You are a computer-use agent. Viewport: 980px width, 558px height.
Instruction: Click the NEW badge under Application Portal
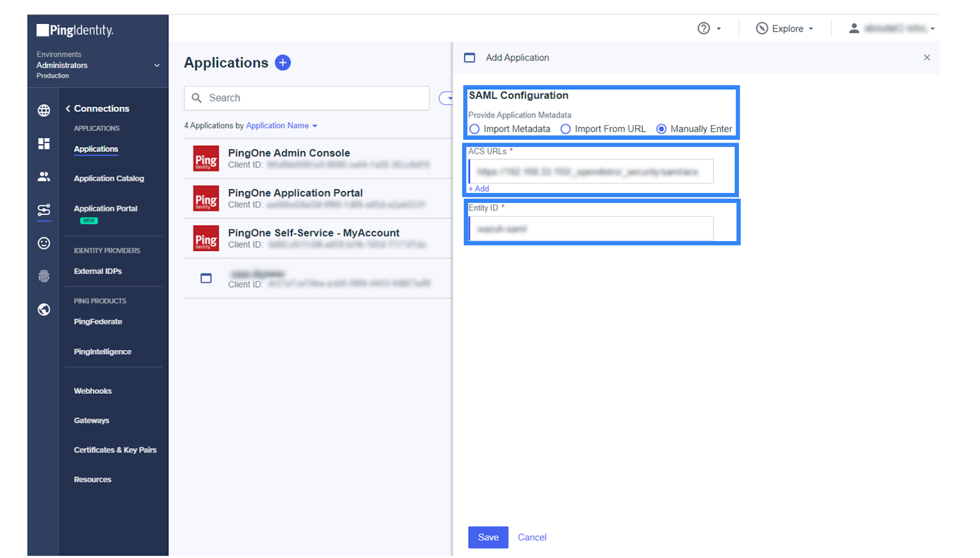[x=89, y=221]
